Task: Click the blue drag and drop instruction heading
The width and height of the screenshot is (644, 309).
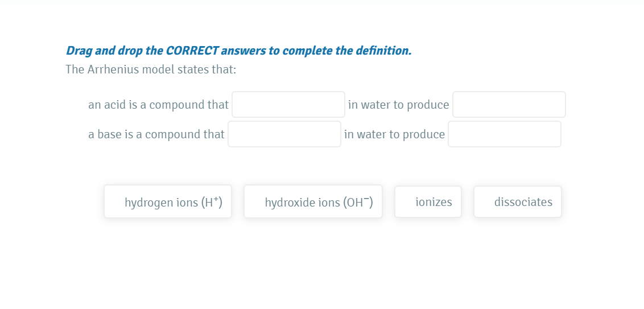Action: [238, 51]
